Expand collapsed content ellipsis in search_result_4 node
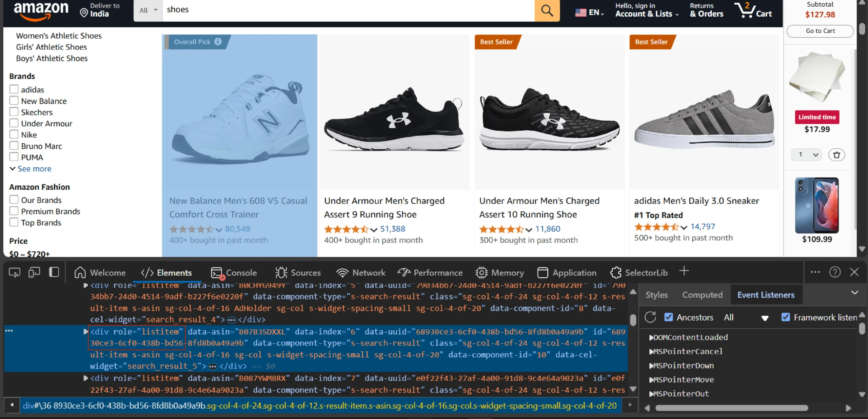868x419 pixels. 232,320
